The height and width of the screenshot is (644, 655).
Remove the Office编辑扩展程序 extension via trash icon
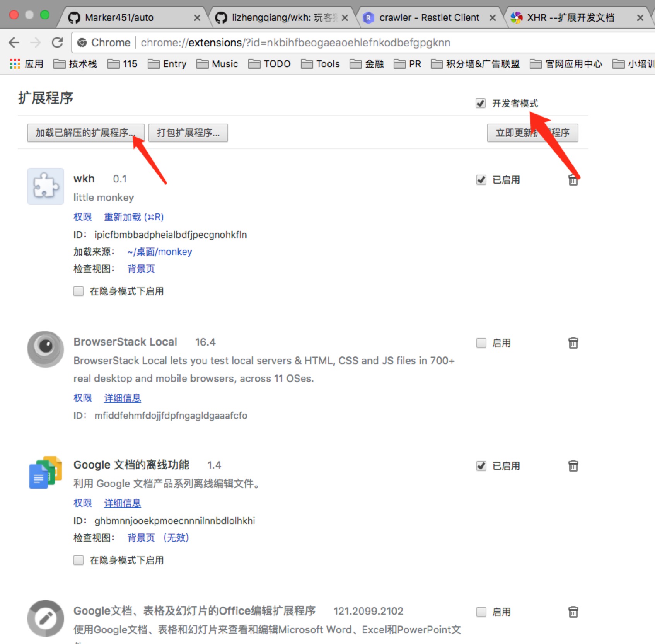coord(573,612)
